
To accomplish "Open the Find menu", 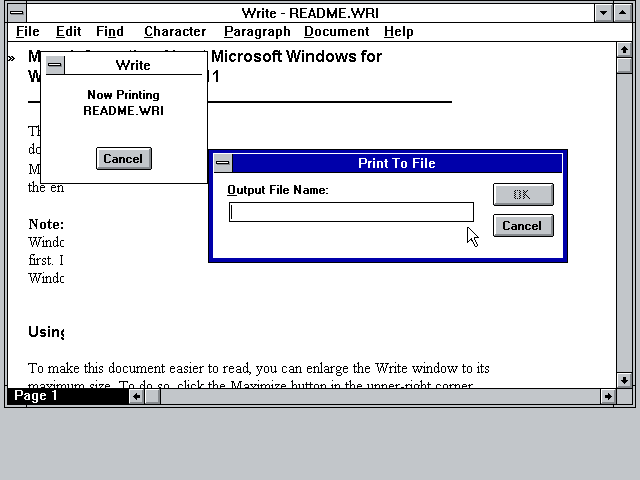I will tap(110, 31).
